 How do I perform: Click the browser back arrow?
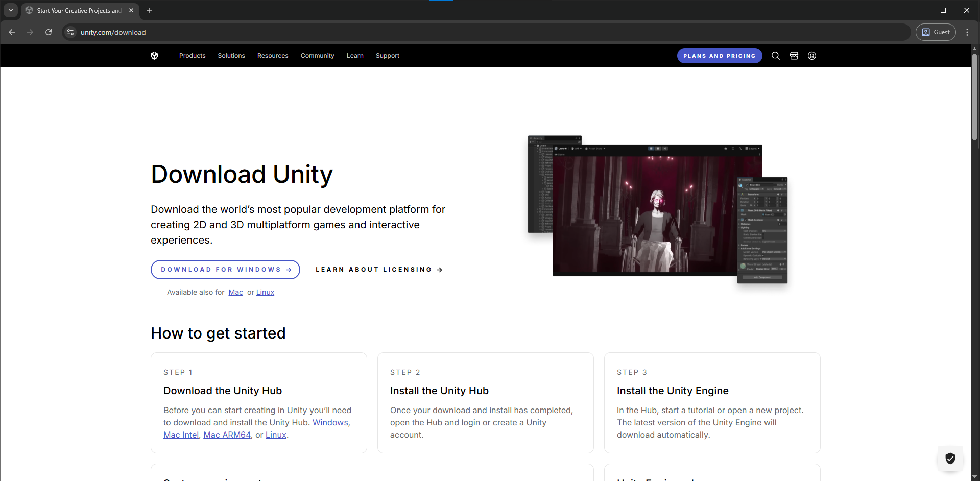[11, 32]
